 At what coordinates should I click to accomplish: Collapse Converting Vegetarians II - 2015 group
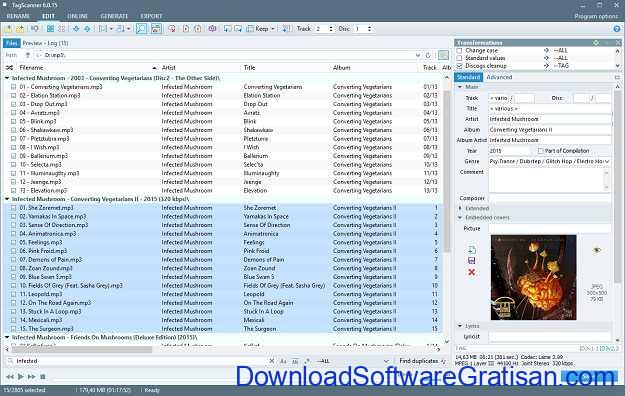pos(7,199)
